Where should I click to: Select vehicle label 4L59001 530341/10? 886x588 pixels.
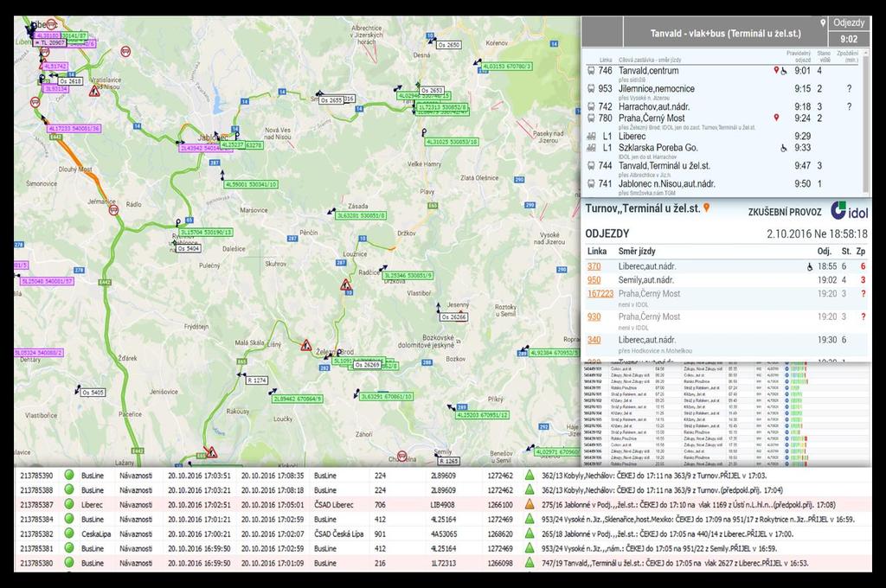click(x=251, y=184)
